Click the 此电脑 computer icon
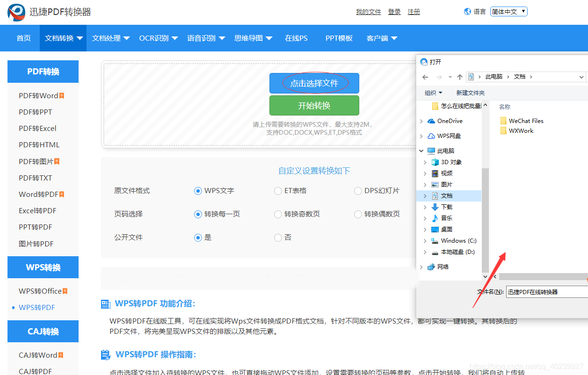Viewport: 588px width, 375px height. click(431, 151)
